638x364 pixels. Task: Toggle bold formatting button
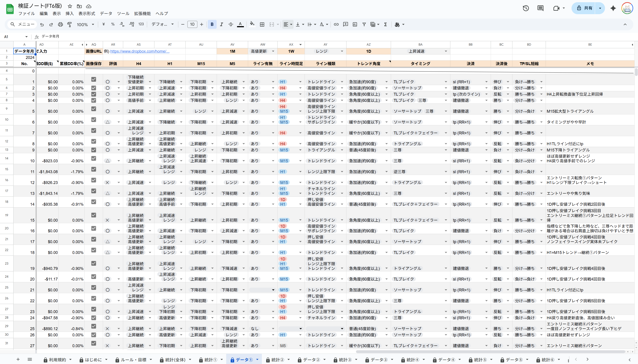click(212, 25)
